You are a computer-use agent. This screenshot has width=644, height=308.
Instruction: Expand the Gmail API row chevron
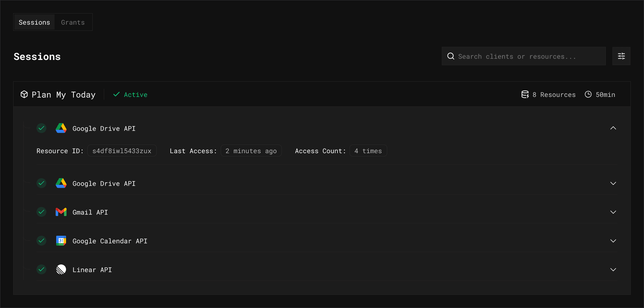click(613, 212)
